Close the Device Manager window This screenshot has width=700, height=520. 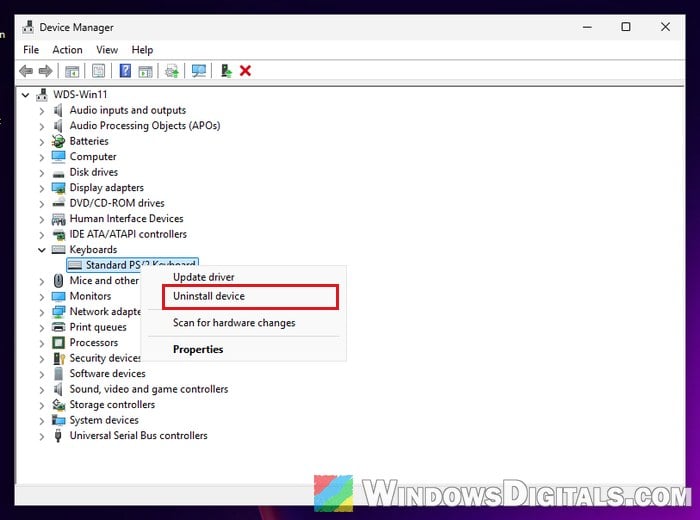click(665, 27)
